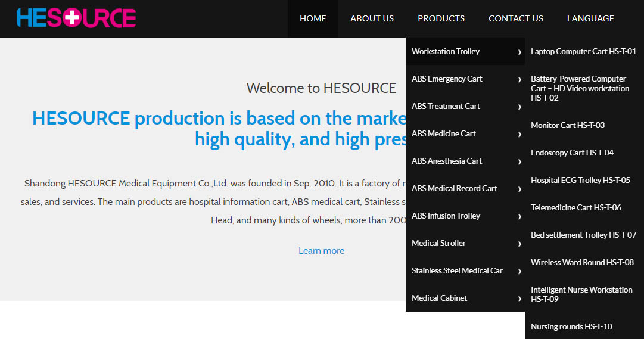Expand Medical Stroller chevron arrow

519,244
